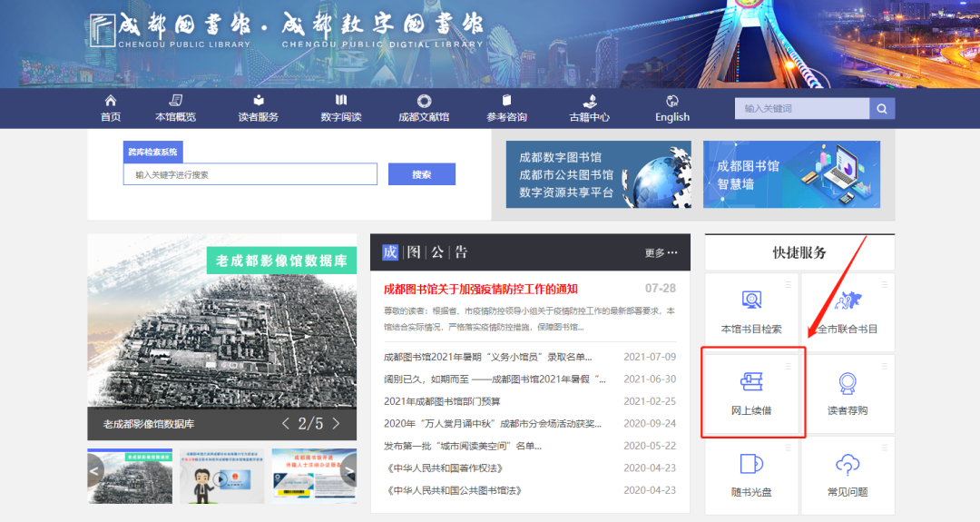Click the 成都图书馆 智慧墙 banner
This screenshot has width=980, height=522.
(x=791, y=174)
